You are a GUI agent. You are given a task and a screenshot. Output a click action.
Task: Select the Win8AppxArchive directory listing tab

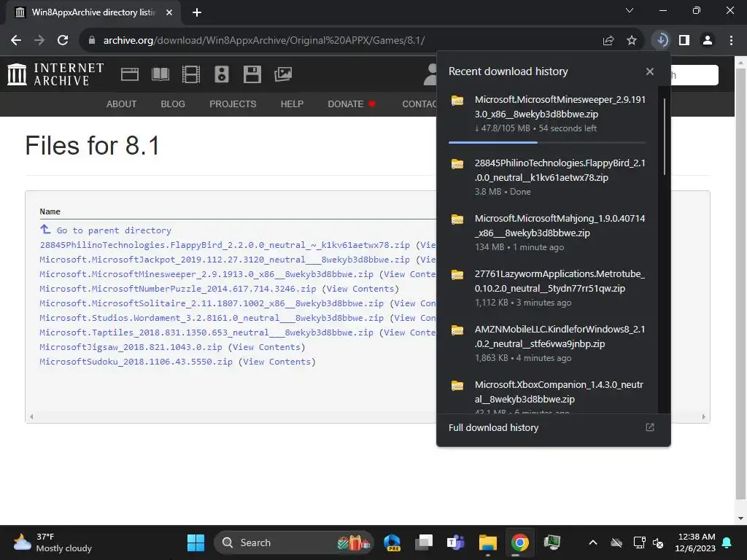[x=93, y=12]
